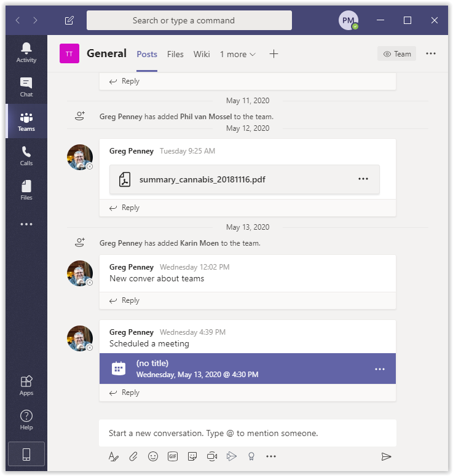Open the PM profile avatar menu
453x476 pixels.
(348, 20)
